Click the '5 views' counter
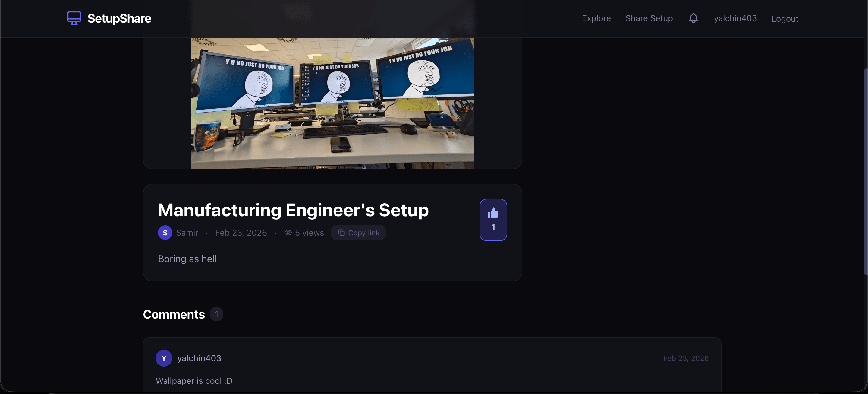868x394 pixels. pos(309,232)
